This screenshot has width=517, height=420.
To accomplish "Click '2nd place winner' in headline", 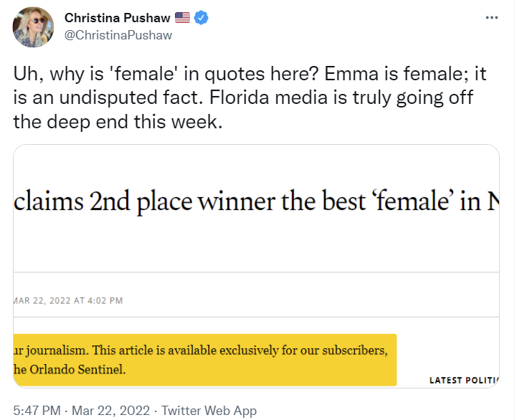I will (182, 201).
